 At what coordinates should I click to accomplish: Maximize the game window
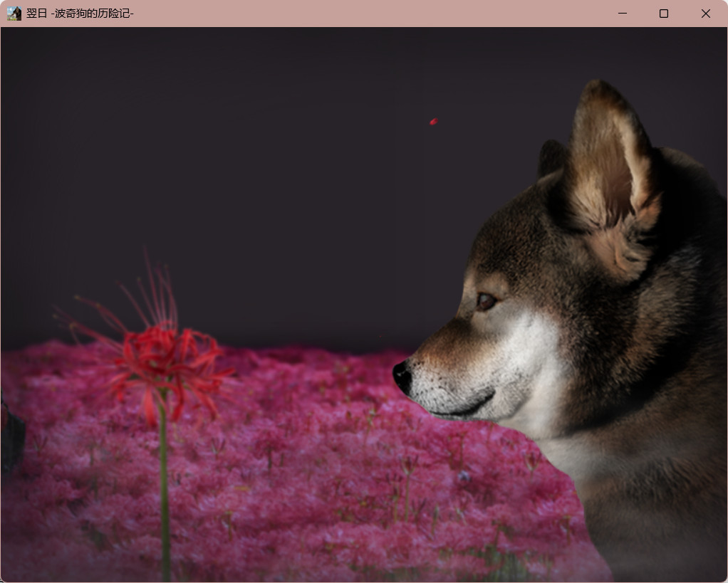(x=663, y=14)
